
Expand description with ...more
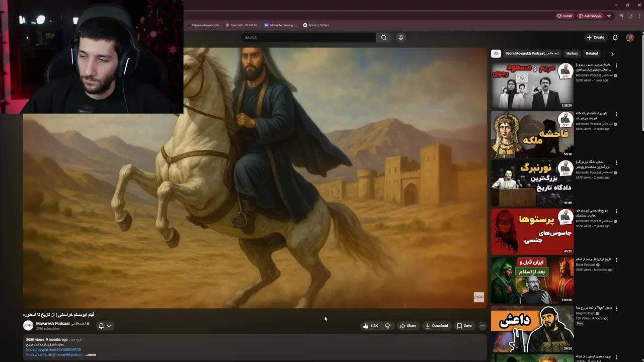(x=91, y=354)
